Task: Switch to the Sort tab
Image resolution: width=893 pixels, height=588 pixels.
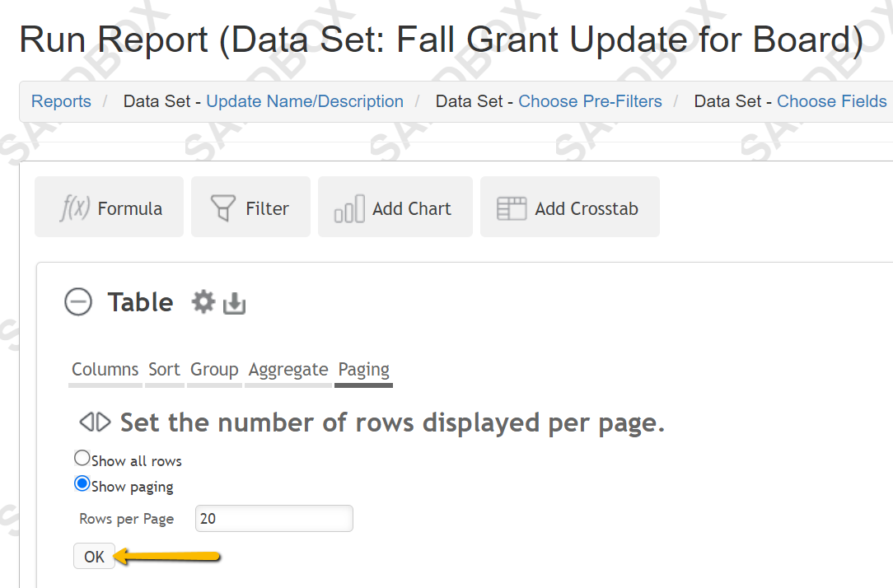Action: (165, 370)
